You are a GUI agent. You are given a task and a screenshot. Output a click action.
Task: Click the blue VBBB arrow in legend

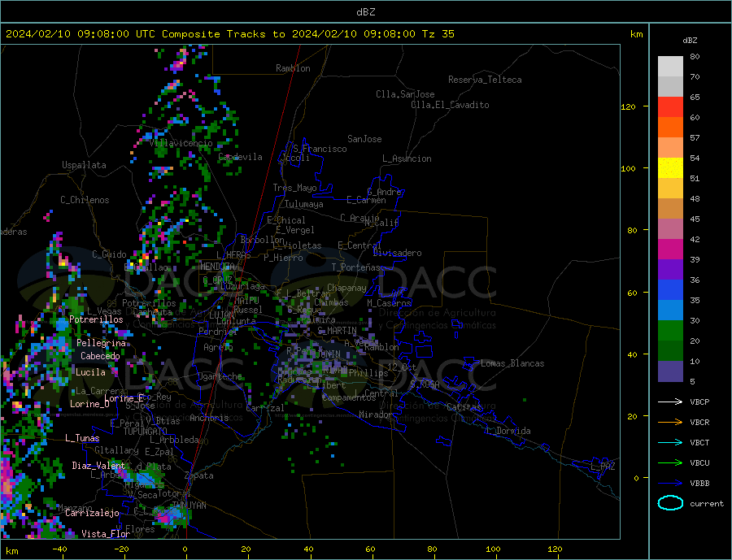(x=670, y=483)
